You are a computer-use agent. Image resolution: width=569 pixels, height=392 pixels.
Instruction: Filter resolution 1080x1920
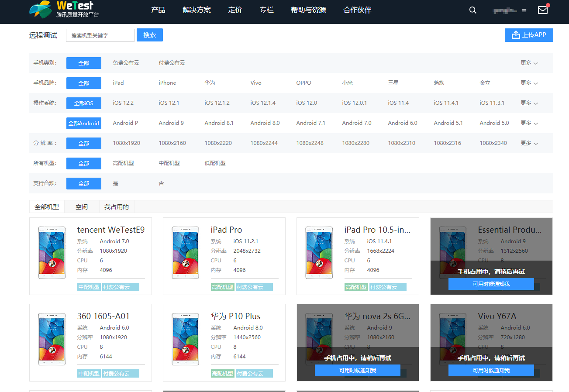click(127, 143)
